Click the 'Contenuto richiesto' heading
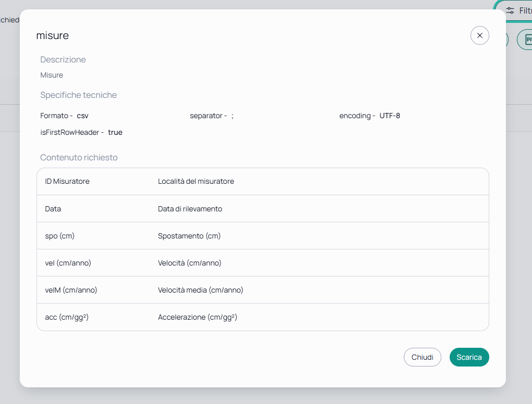 tap(79, 157)
